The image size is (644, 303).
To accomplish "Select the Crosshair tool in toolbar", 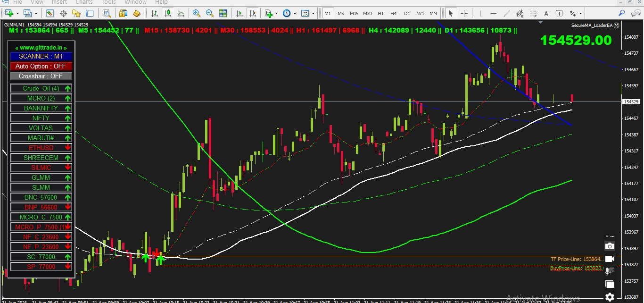I will [464, 13].
